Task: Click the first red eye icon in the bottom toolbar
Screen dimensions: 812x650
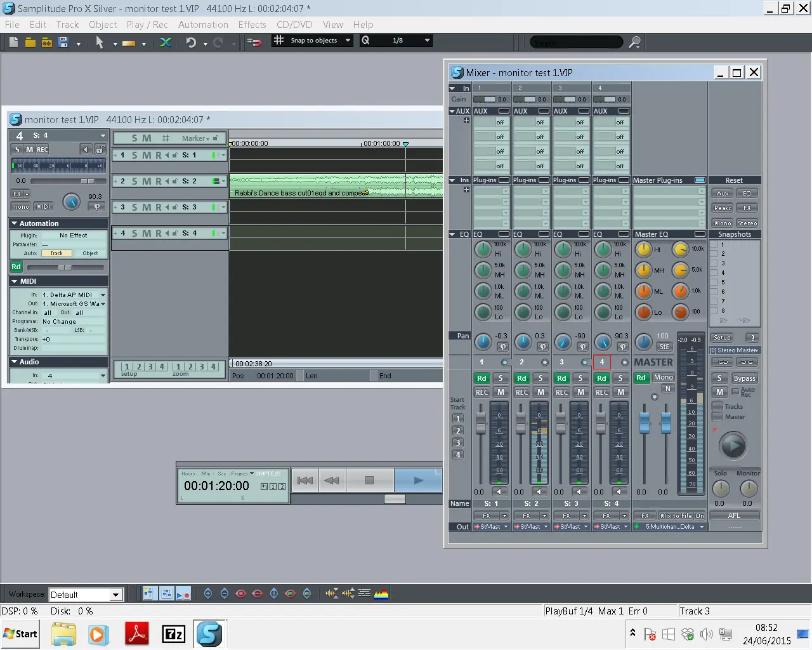Action: click(x=241, y=594)
